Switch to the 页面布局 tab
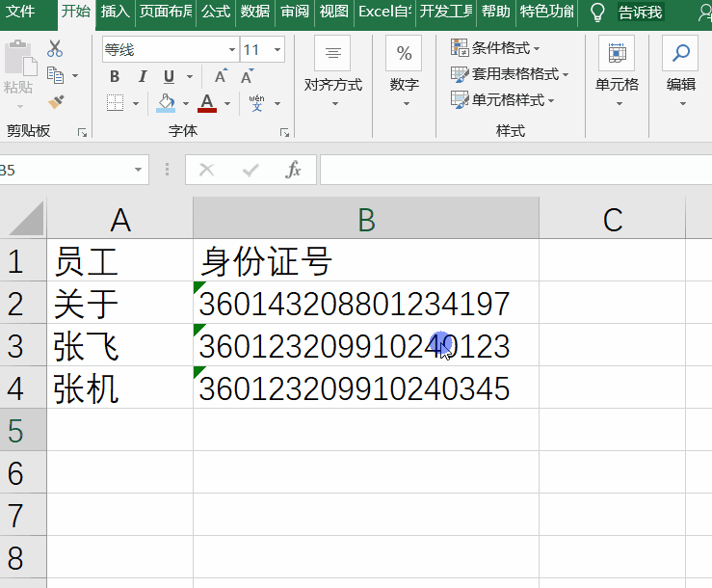 pyautogui.click(x=166, y=11)
